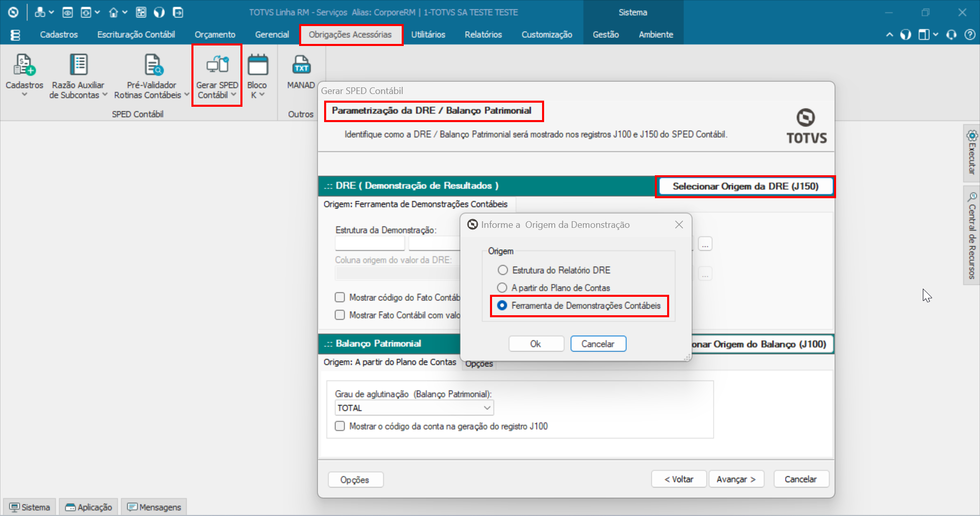Click the Gerar SPED Contábil ribbon icon
The image size is (980, 516).
click(217, 65)
